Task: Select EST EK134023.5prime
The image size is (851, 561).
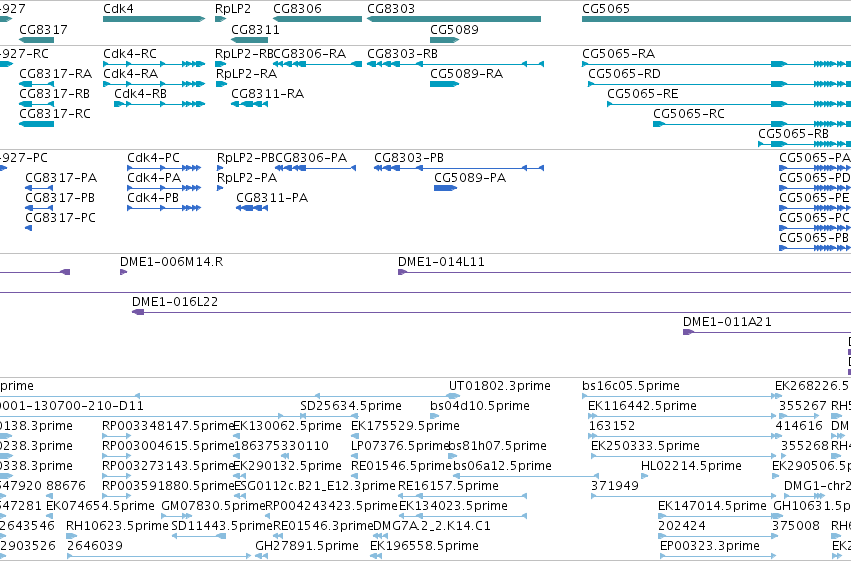Action: pyautogui.click(x=453, y=507)
